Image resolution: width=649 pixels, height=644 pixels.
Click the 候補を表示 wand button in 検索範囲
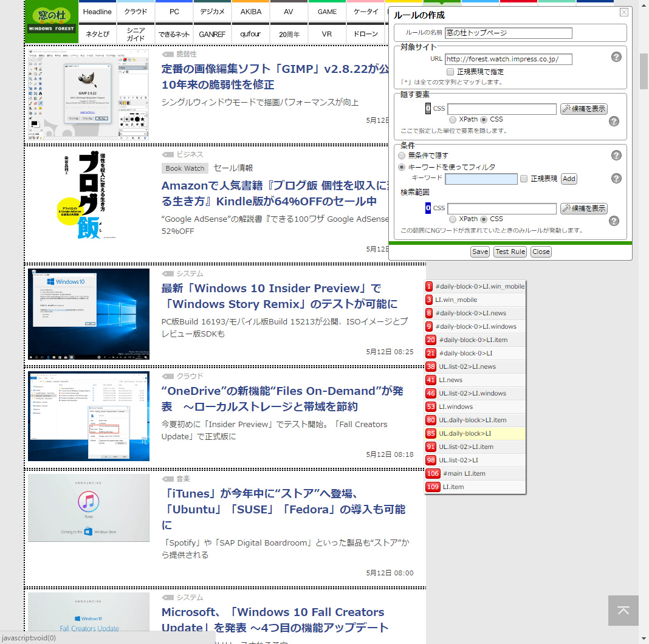[x=583, y=208]
